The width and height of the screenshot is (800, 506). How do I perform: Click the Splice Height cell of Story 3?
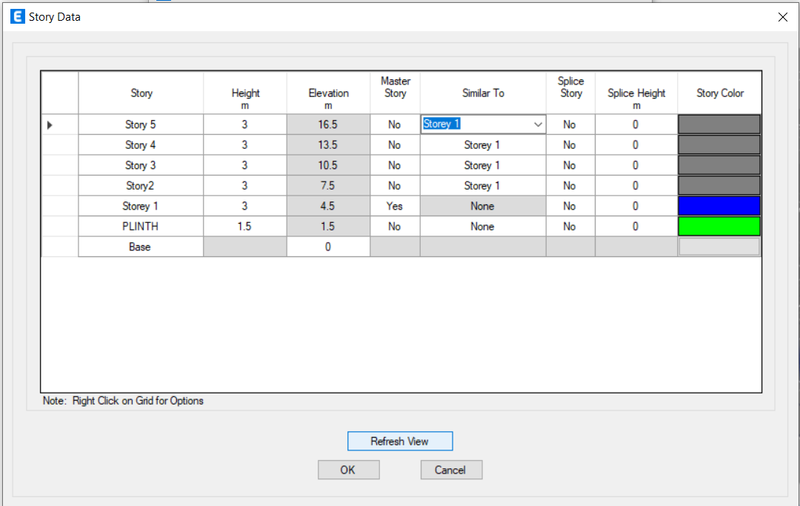636,165
